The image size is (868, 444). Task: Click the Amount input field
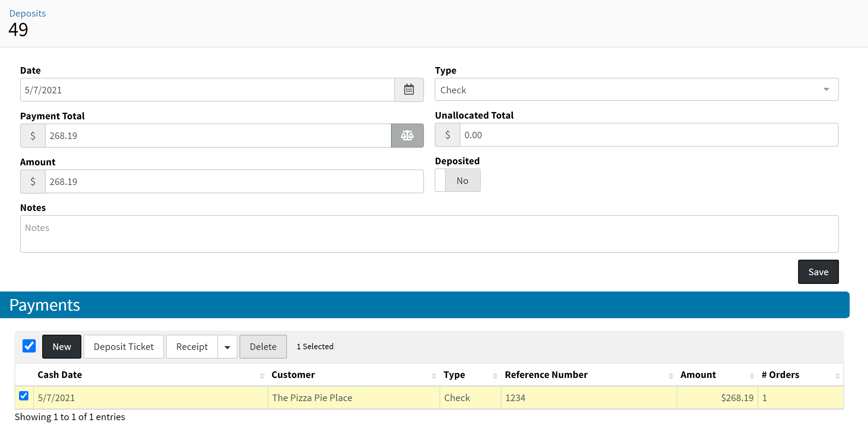(234, 182)
